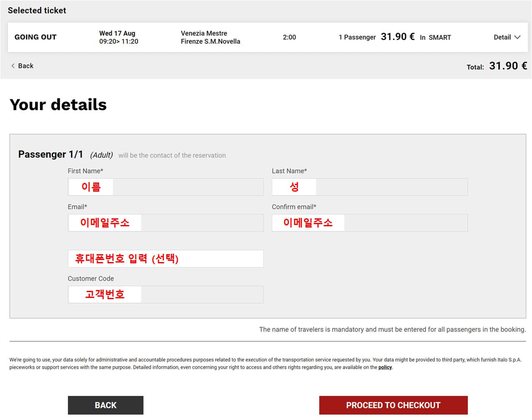Select the '09:20> 11:20' time text

point(119,41)
